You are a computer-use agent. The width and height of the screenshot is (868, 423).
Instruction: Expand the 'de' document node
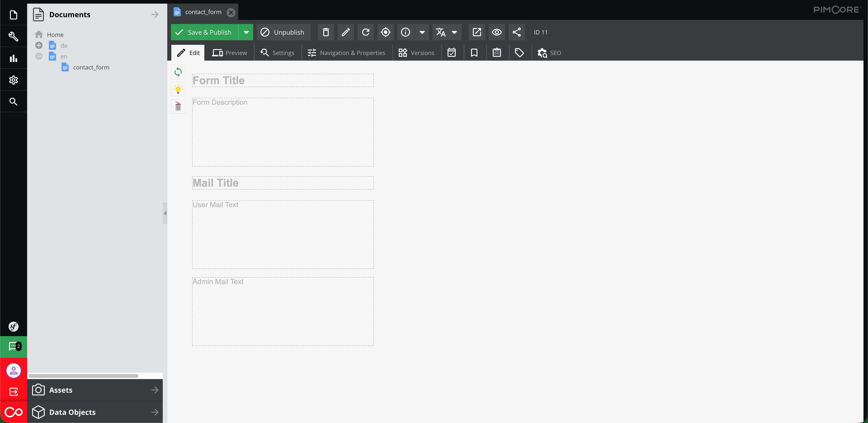[38, 45]
